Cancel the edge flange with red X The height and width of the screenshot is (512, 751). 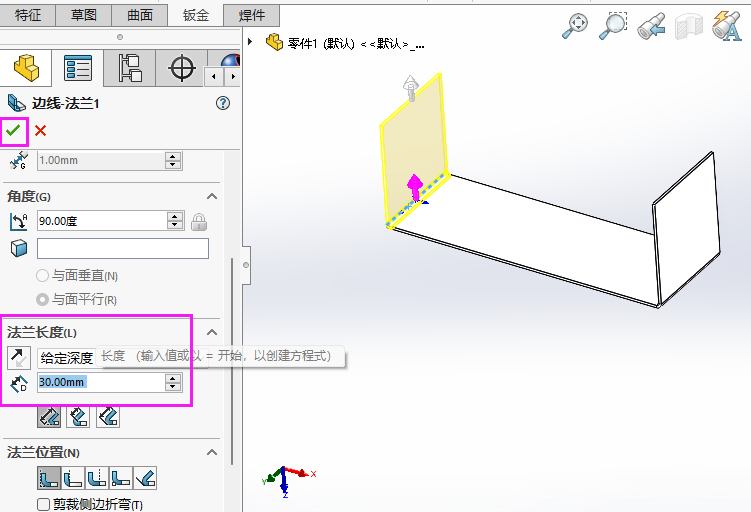[41, 130]
